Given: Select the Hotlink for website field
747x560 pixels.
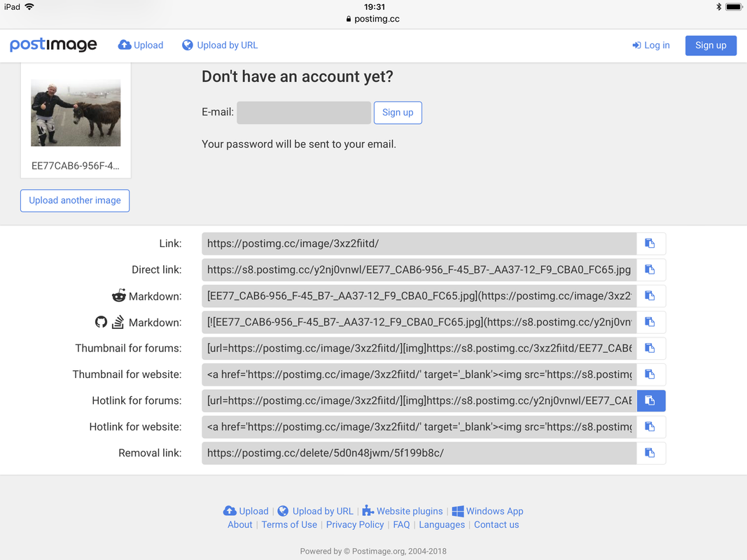Looking at the screenshot, I should coord(419,427).
